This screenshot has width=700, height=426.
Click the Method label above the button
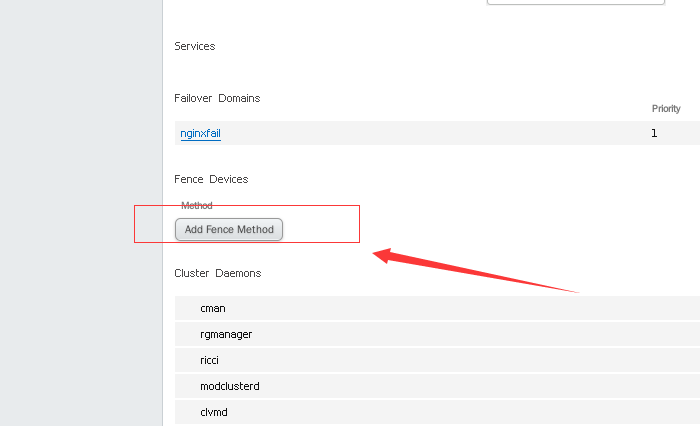pyautogui.click(x=197, y=205)
